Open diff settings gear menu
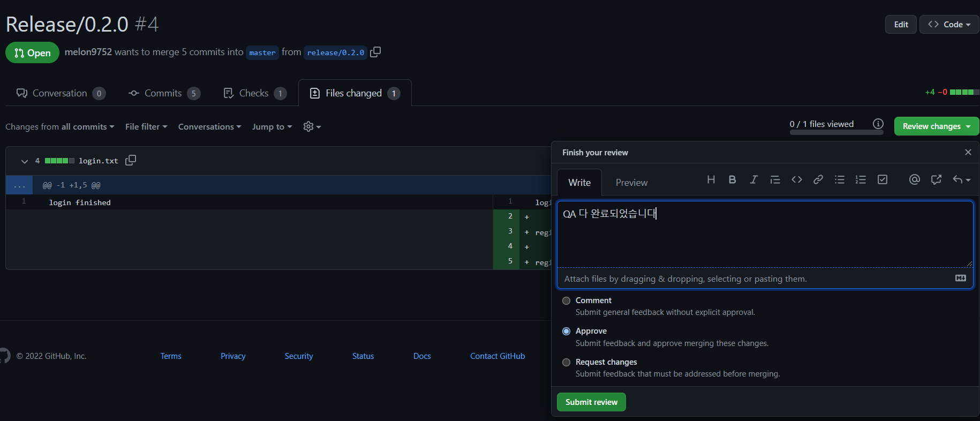 [312, 126]
